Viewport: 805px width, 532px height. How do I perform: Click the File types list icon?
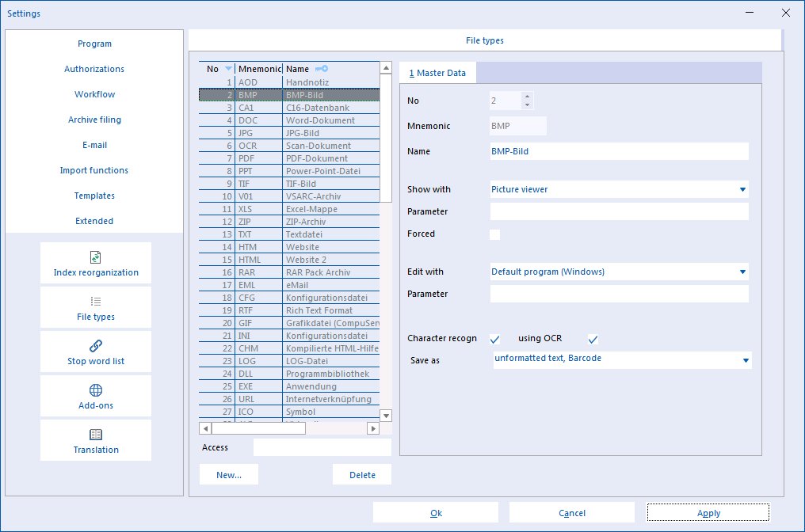(x=96, y=301)
